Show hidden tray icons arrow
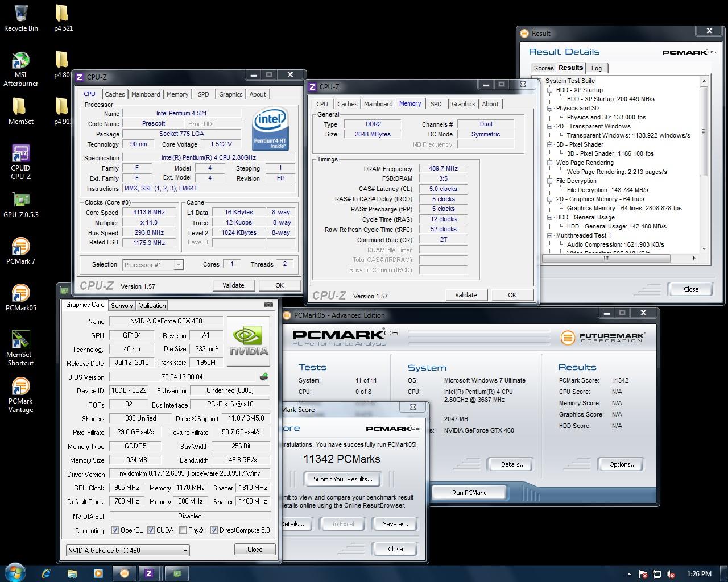The width and height of the screenshot is (728, 582). point(629,574)
